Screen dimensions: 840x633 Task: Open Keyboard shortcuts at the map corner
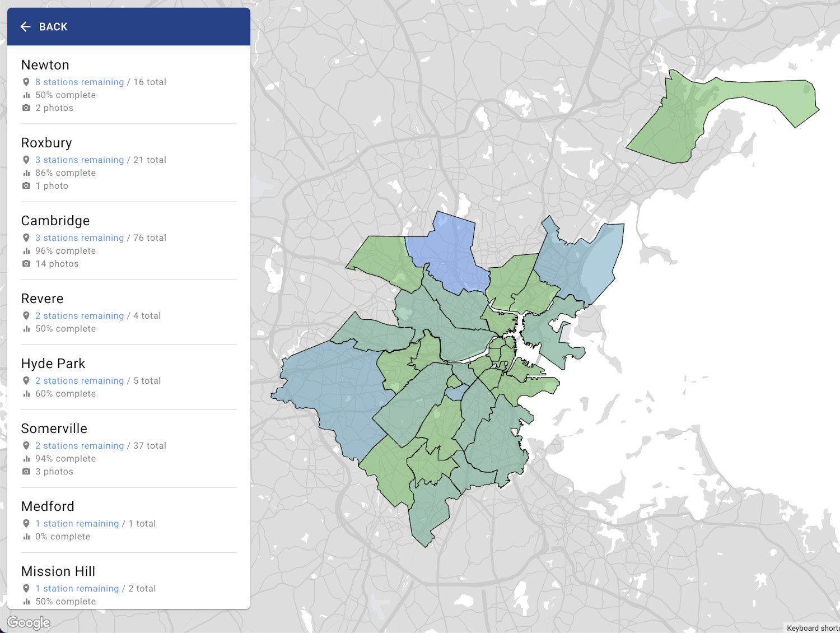click(x=812, y=628)
